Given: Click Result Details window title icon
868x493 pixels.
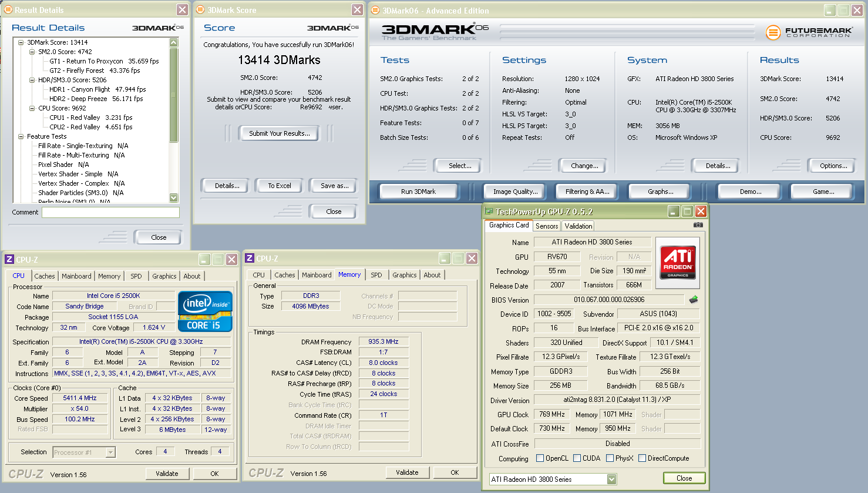Looking at the screenshot, I should (8, 10).
